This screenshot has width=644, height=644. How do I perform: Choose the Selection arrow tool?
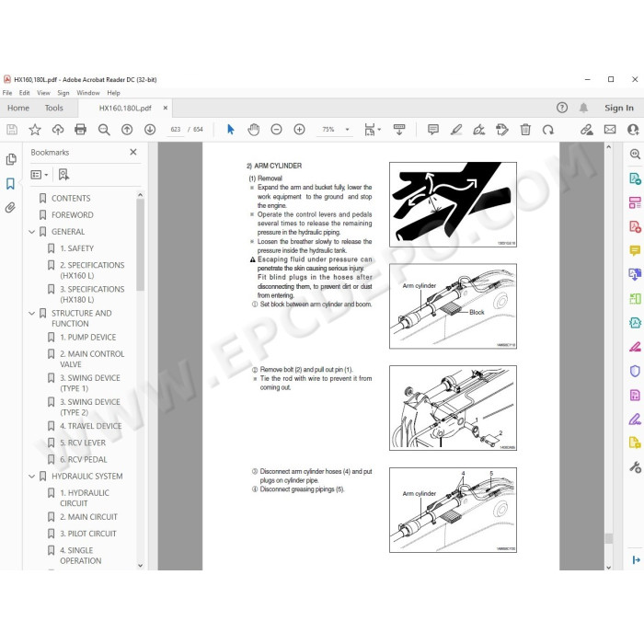point(231,130)
